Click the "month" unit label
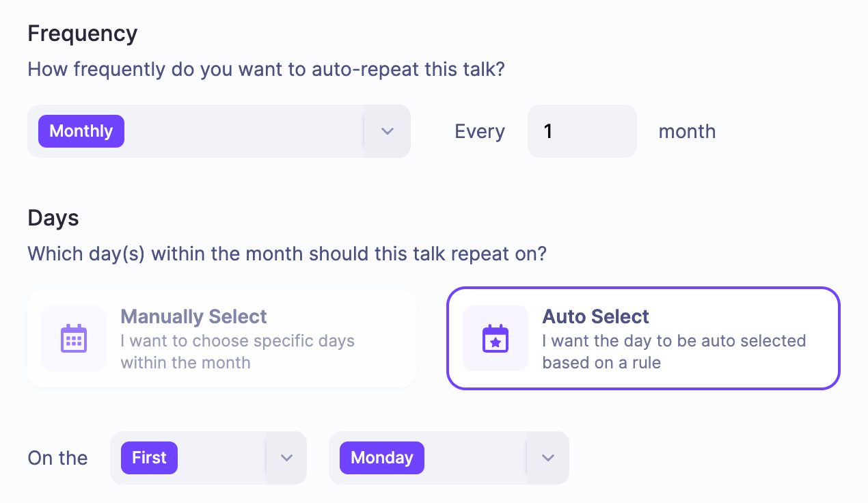Image resolution: width=868 pixels, height=503 pixels. click(687, 131)
